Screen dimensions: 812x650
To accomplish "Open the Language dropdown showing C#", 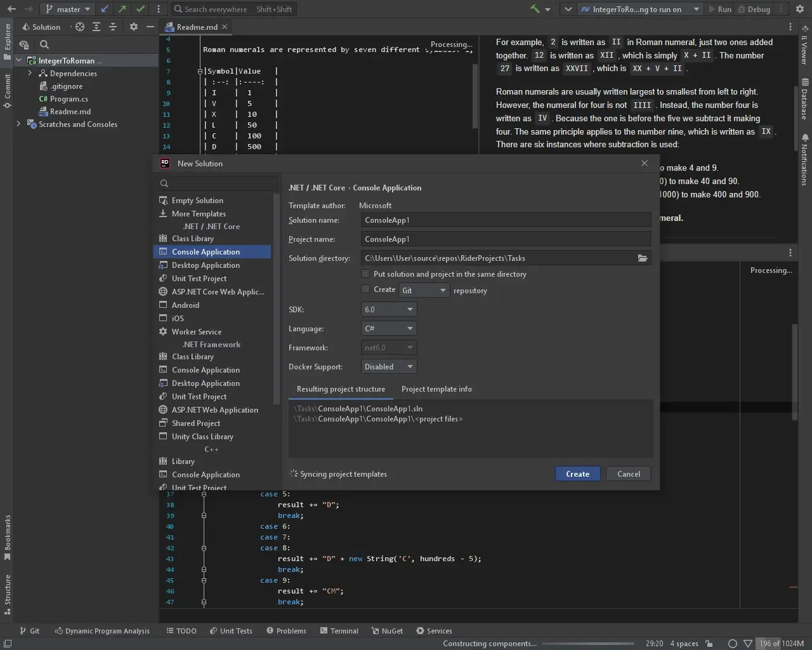I will click(x=388, y=329).
